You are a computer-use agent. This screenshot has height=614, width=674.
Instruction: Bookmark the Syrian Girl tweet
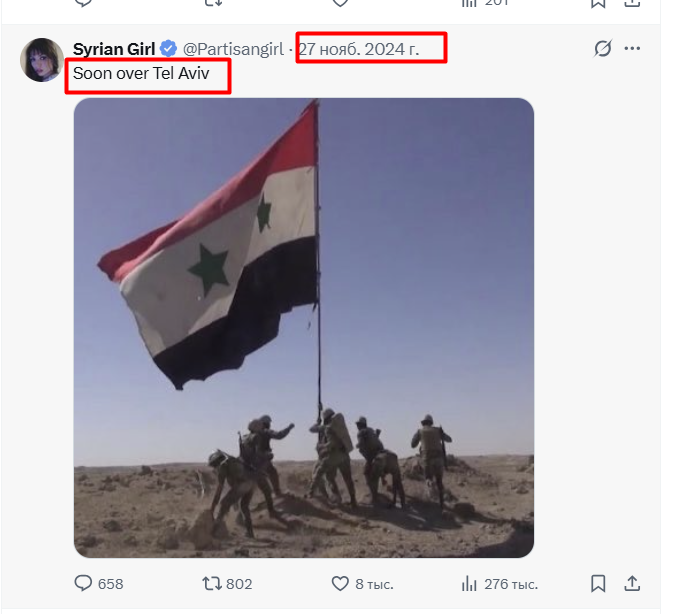click(x=598, y=583)
